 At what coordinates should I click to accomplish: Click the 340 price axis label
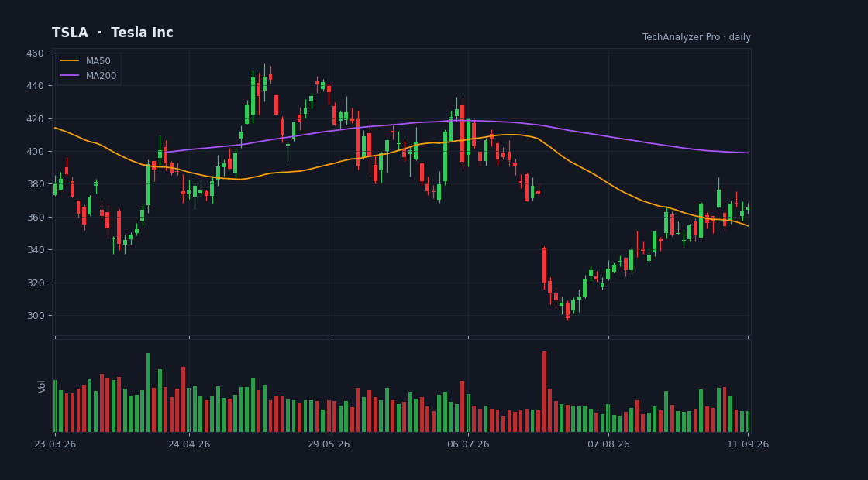pos(35,250)
